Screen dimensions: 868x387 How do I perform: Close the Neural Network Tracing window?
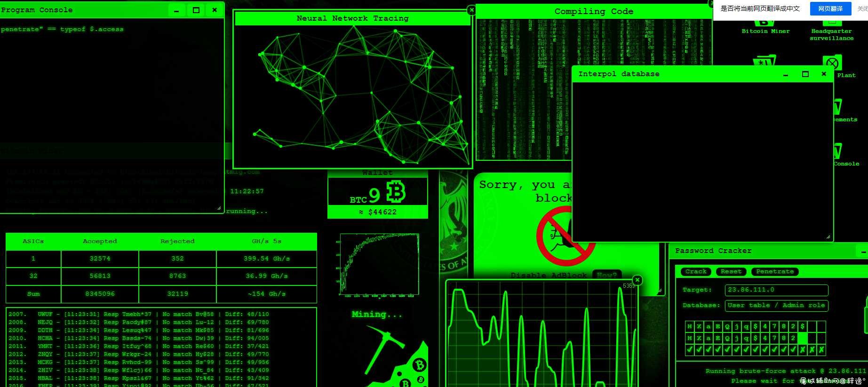point(471,10)
